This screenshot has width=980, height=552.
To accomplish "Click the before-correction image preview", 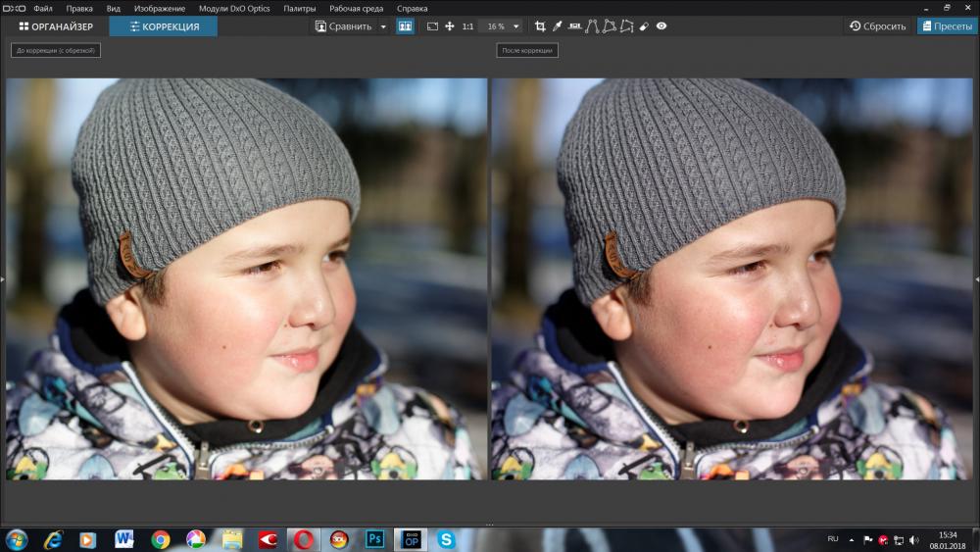I will (x=246, y=278).
